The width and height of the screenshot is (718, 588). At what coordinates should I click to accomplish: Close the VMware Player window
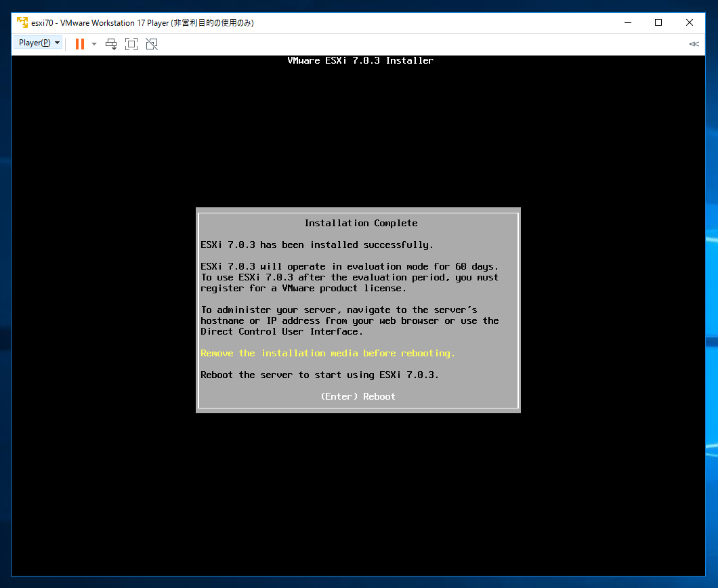[689, 22]
